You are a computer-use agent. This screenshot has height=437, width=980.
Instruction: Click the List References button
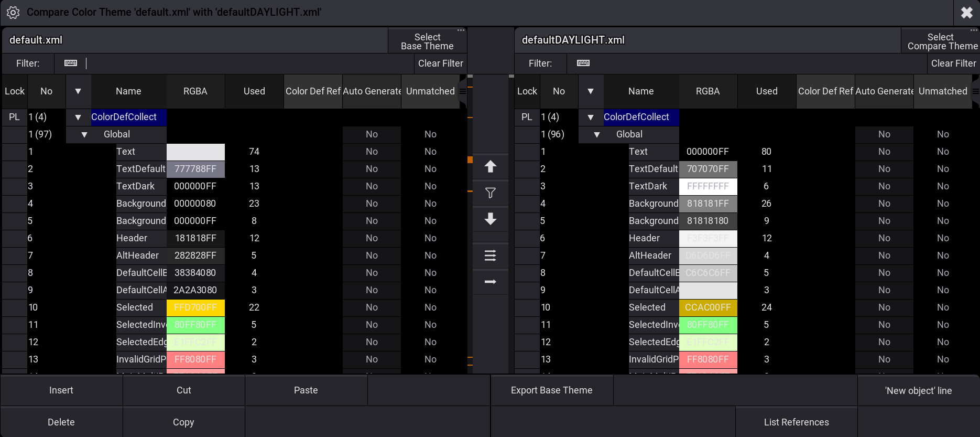coord(797,422)
